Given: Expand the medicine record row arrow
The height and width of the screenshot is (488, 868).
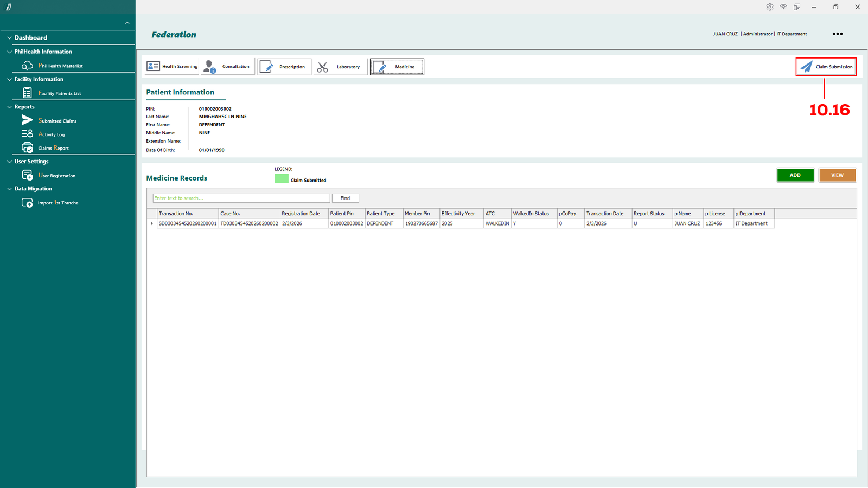Looking at the screenshot, I should [152, 223].
